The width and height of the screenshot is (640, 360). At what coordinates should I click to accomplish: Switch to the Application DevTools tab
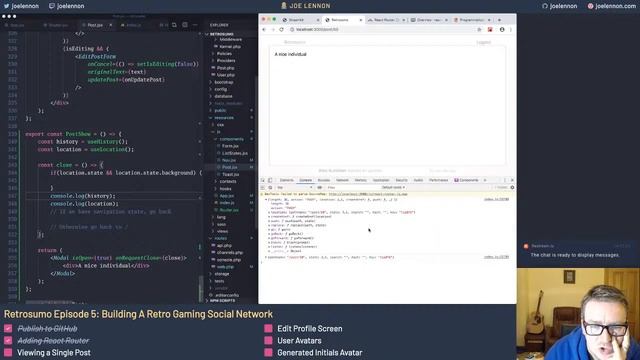point(381,180)
